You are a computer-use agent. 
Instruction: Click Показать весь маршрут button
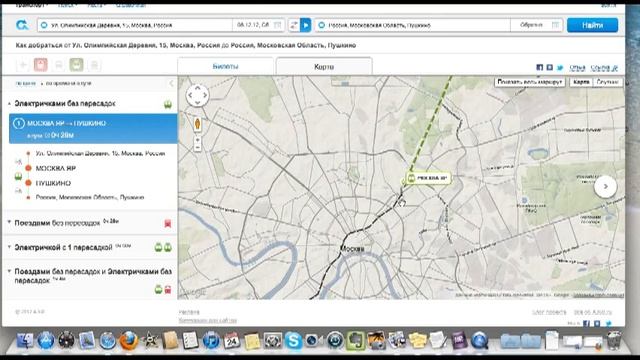pos(530,82)
